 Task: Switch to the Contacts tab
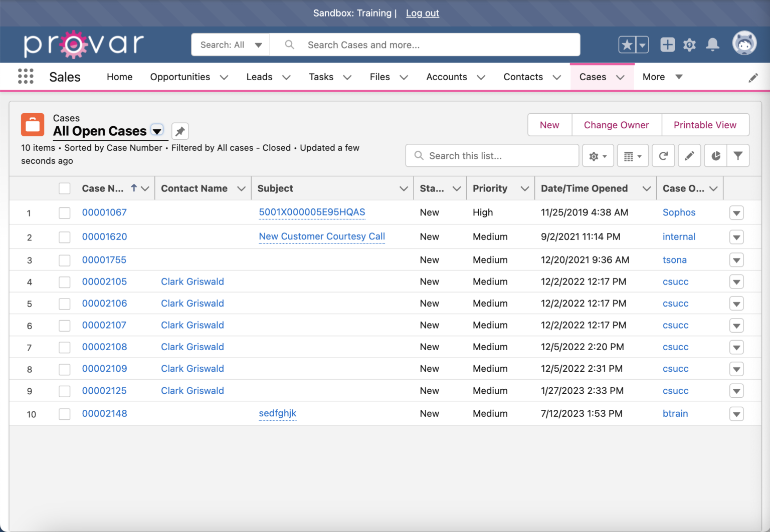[523, 77]
